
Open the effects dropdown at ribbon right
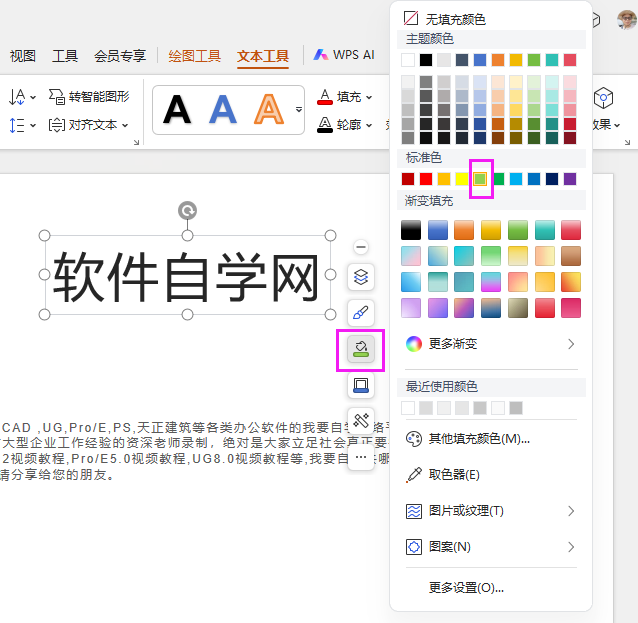click(617, 125)
